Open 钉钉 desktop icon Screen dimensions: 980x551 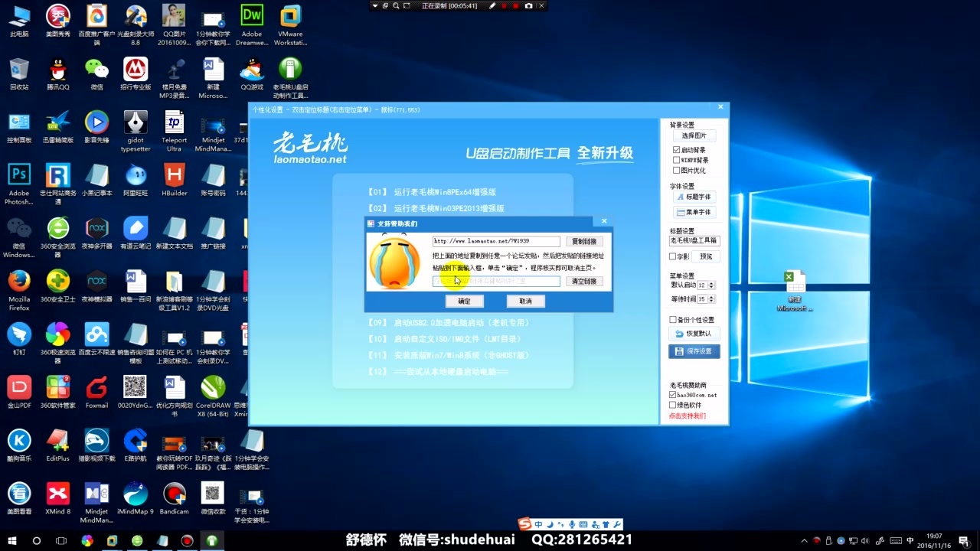19,339
